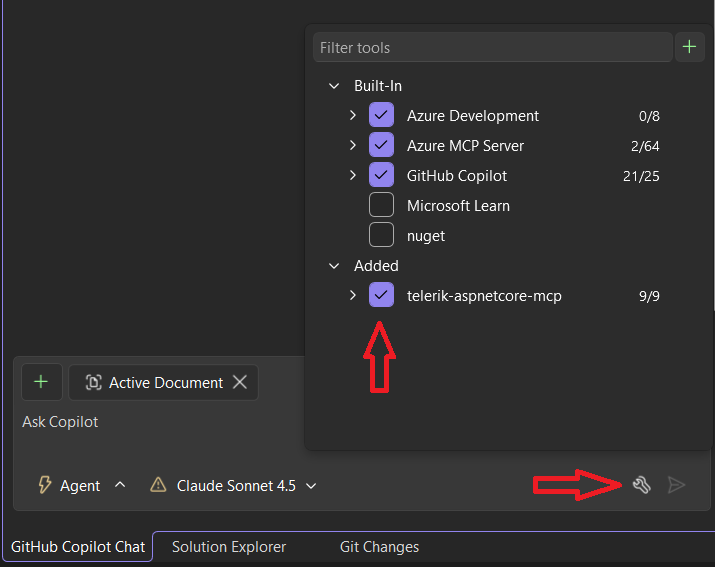Collapse the Built-In group
The width and height of the screenshot is (715, 567).
point(334,86)
